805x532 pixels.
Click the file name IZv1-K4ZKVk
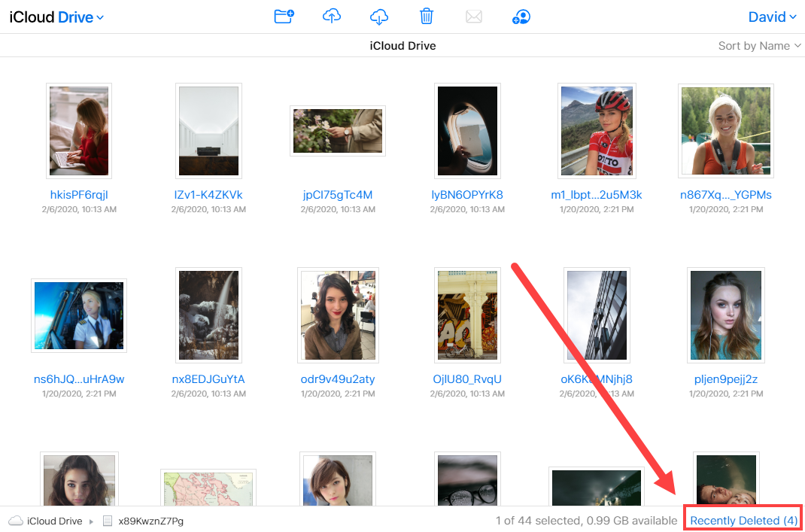pos(208,195)
